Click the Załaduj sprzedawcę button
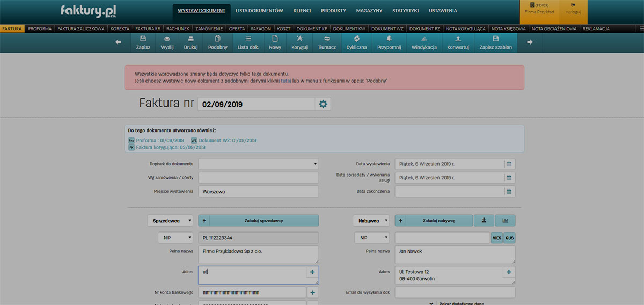 tap(264, 221)
